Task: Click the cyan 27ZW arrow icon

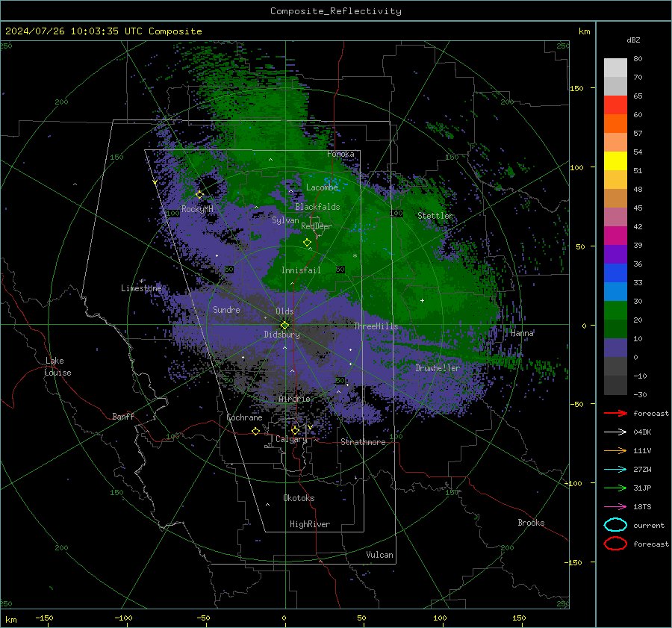Action: click(x=615, y=470)
